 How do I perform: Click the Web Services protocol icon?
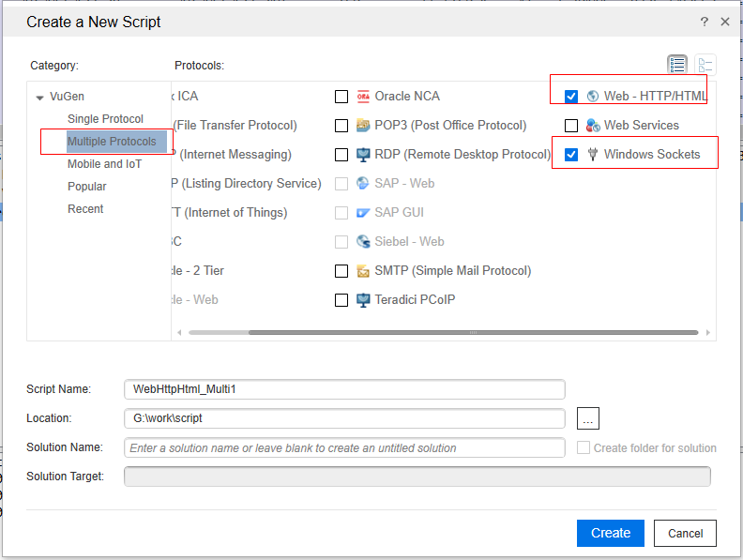593,126
